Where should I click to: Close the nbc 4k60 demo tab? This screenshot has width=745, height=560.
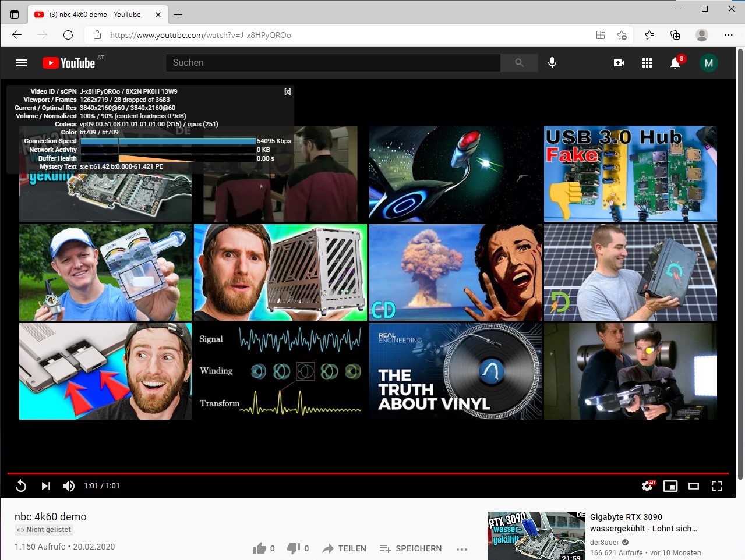click(158, 15)
